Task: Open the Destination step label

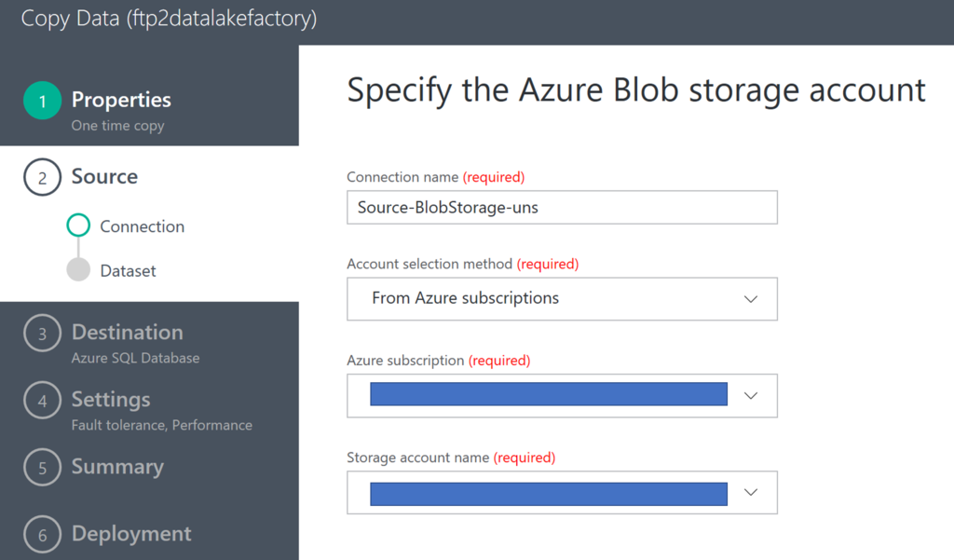Action: 127,333
